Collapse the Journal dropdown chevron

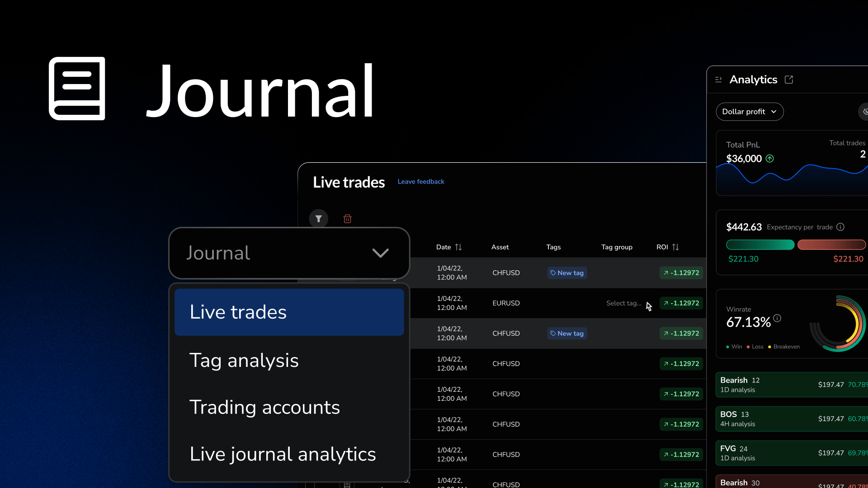click(380, 253)
